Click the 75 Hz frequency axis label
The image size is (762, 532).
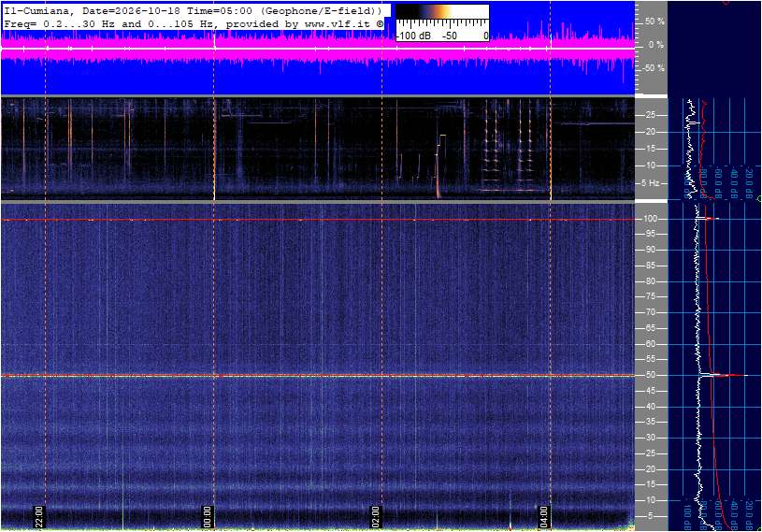(x=650, y=296)
